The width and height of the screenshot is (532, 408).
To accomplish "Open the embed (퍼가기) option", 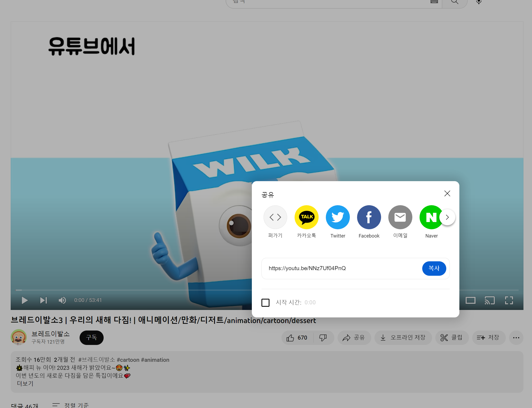I will (275, 217).
